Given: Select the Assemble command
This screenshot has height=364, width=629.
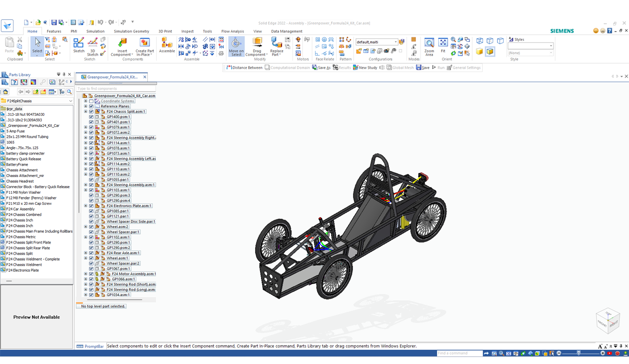Looking at the screenshot, I should click(167, 46).
